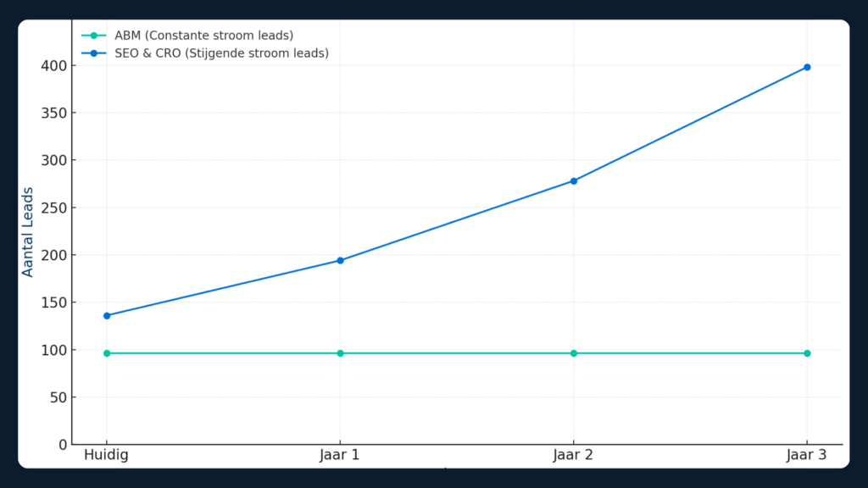
Task: Click the blue SEO & CRO legend marker
Action: (x=94, y=53)
